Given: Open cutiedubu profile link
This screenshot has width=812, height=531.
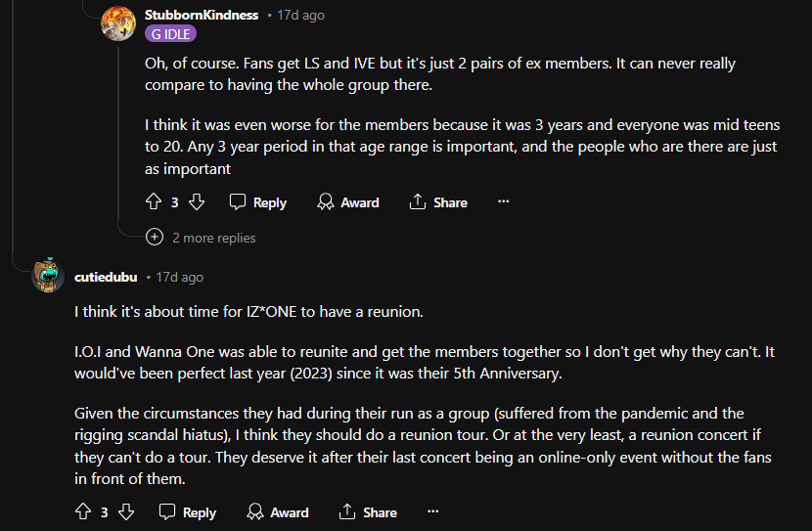Looking at the screenshot, I should (106, 277).
